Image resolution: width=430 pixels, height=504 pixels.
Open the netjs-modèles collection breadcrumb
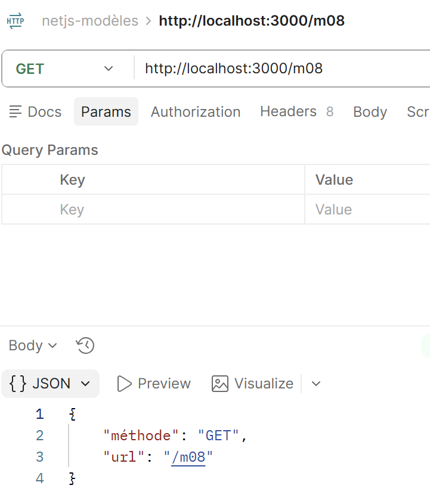[x=90, y=21]
